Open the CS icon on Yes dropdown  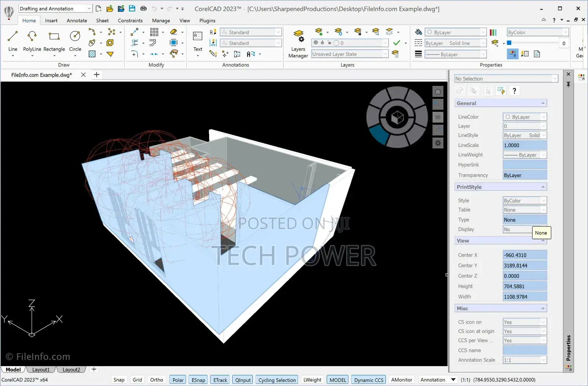click(525, 322)
